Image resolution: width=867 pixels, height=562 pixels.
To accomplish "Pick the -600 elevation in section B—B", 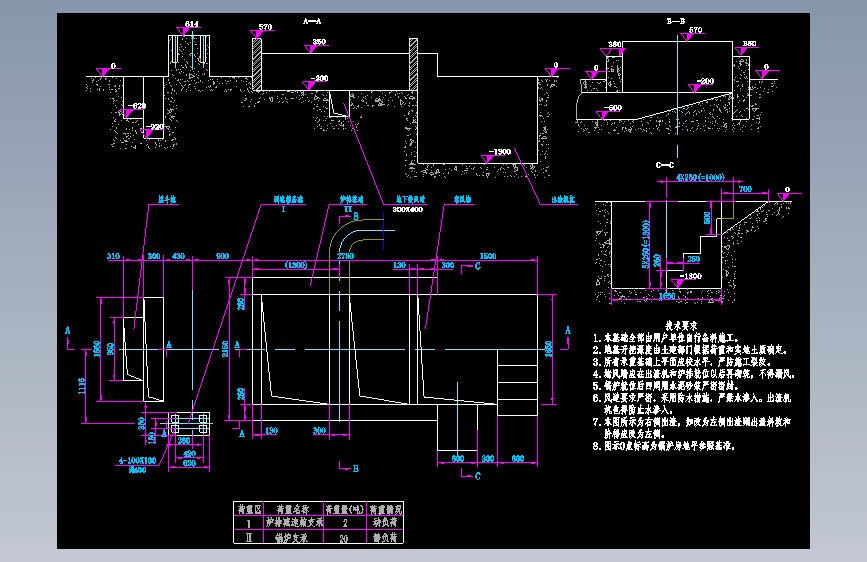I will pyautogui.click(x=613, y=108).
